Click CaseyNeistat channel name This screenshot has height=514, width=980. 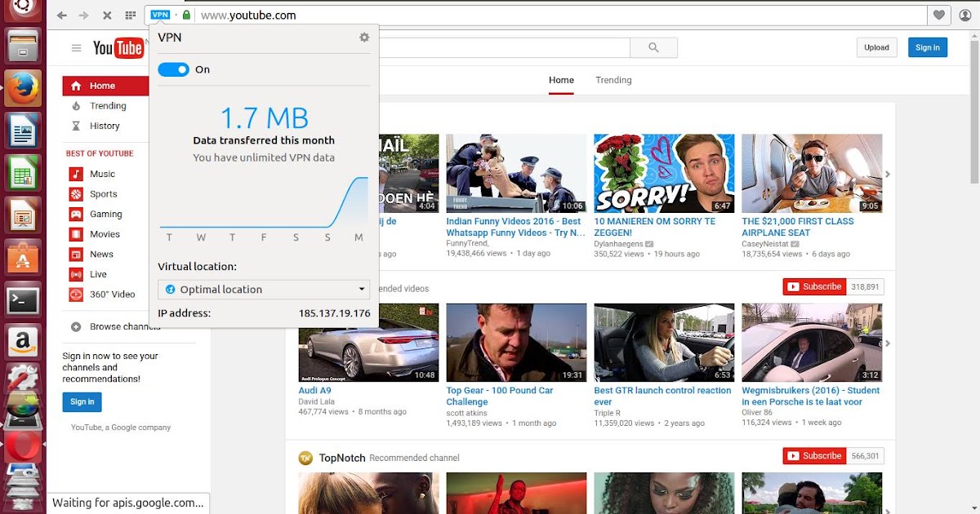coord(764,243)
